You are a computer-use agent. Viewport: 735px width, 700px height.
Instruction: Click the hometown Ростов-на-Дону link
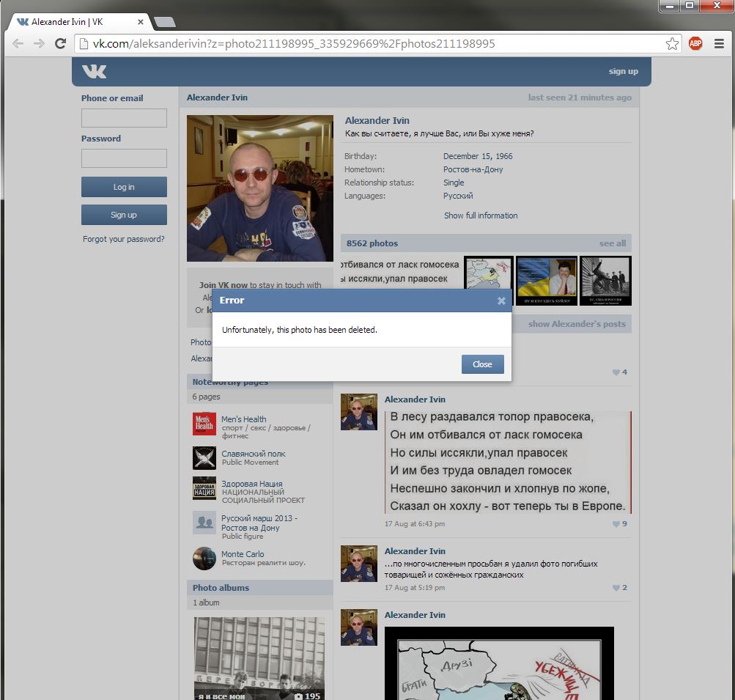coord(473,169)
